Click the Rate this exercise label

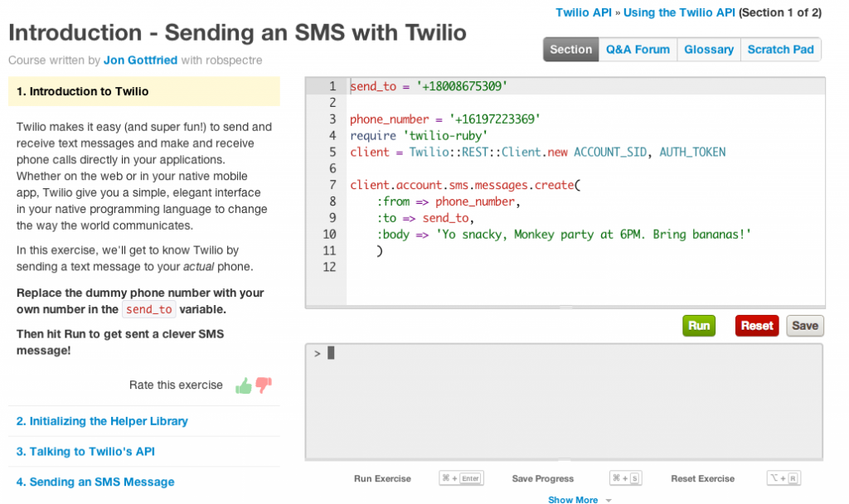coord(176,385)
